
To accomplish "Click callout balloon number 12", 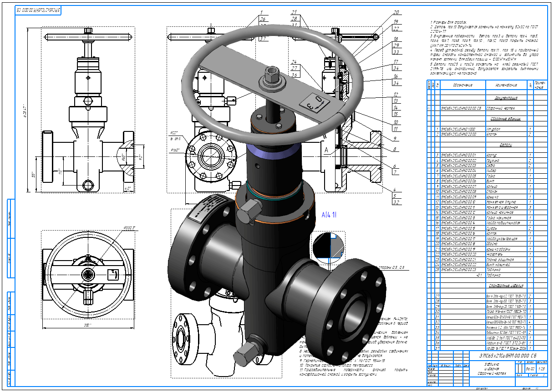I will 396,95.
